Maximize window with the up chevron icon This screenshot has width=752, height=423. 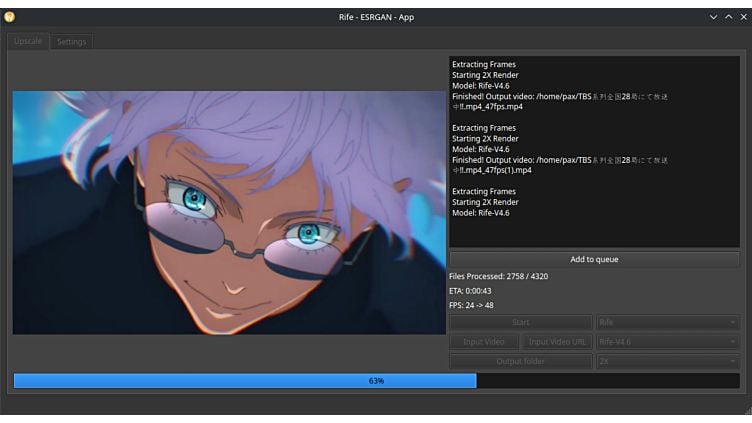pyautogui.click(x=729, y=17)
